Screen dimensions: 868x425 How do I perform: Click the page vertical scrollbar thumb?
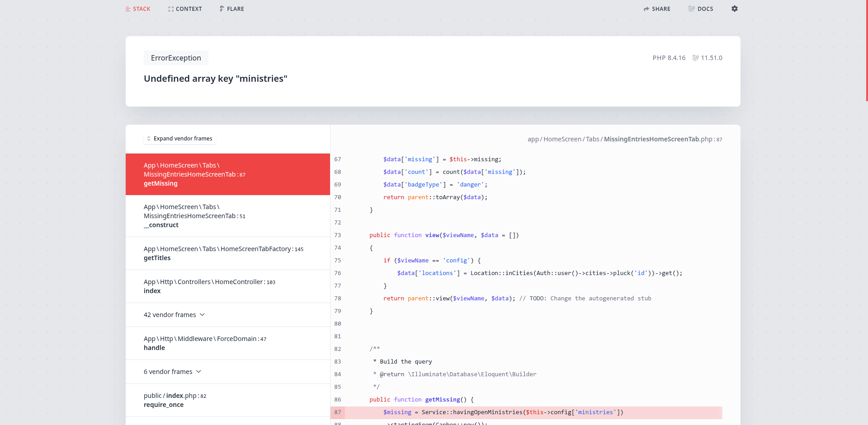coord(867,51)
